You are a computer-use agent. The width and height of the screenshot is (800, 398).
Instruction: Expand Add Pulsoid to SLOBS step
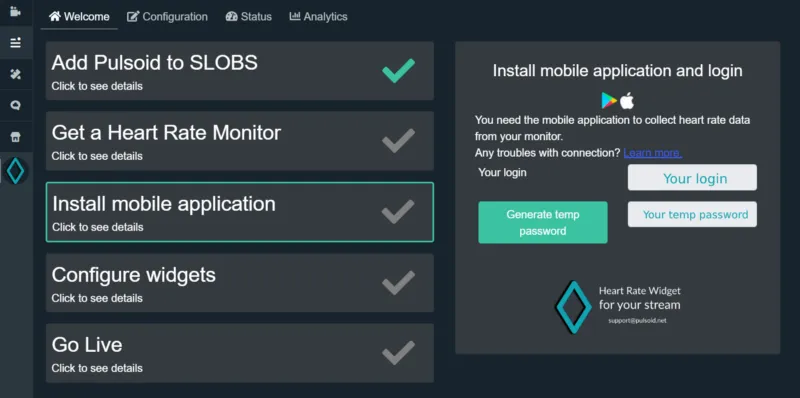click(240, 71)
